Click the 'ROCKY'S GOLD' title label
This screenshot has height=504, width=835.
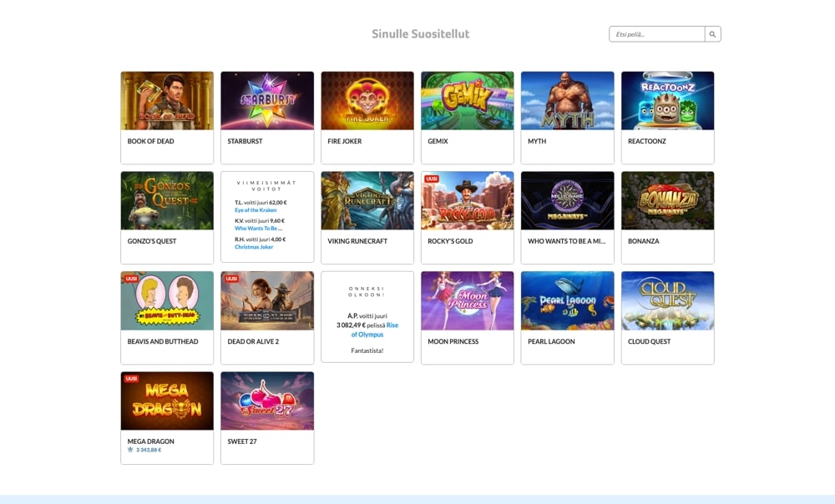451,241
